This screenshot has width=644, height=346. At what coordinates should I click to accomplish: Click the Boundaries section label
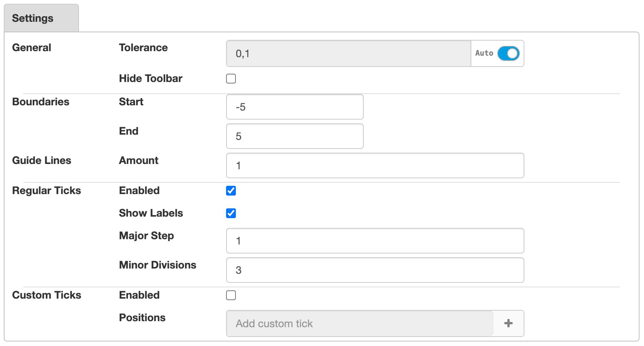click(x=40, y=102)
